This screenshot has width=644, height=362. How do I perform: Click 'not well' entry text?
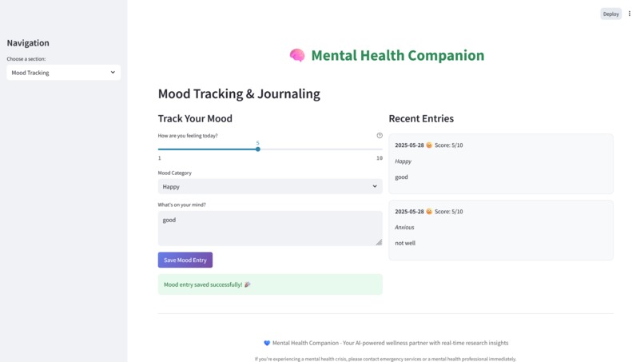coord(405,243)
